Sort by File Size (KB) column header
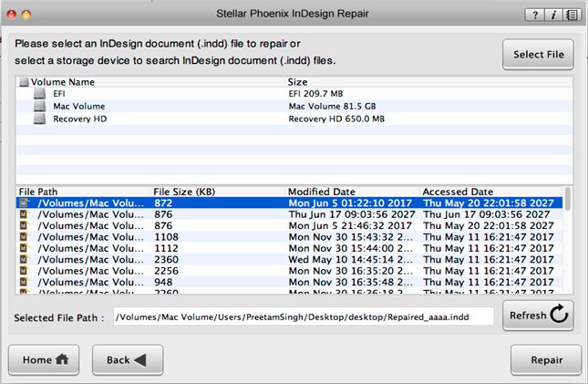 (x=184, y=192)
